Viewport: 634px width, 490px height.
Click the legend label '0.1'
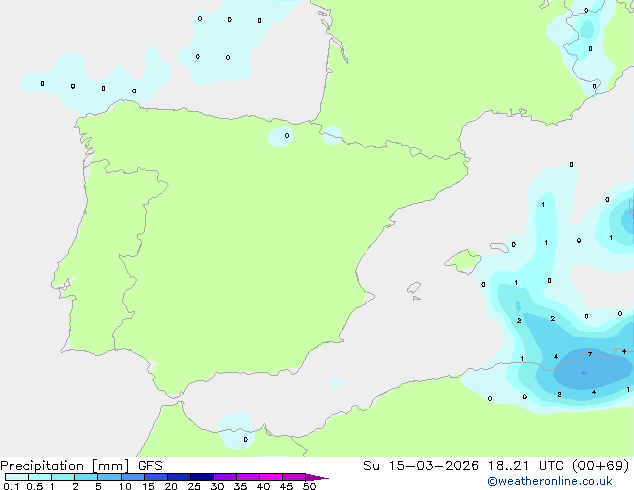(x=11, y=486)
